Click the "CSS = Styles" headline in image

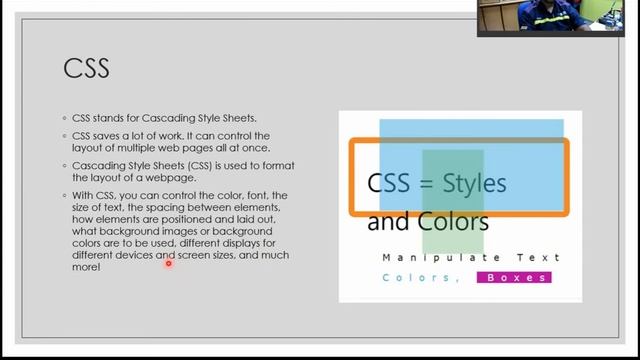point(437,183)
